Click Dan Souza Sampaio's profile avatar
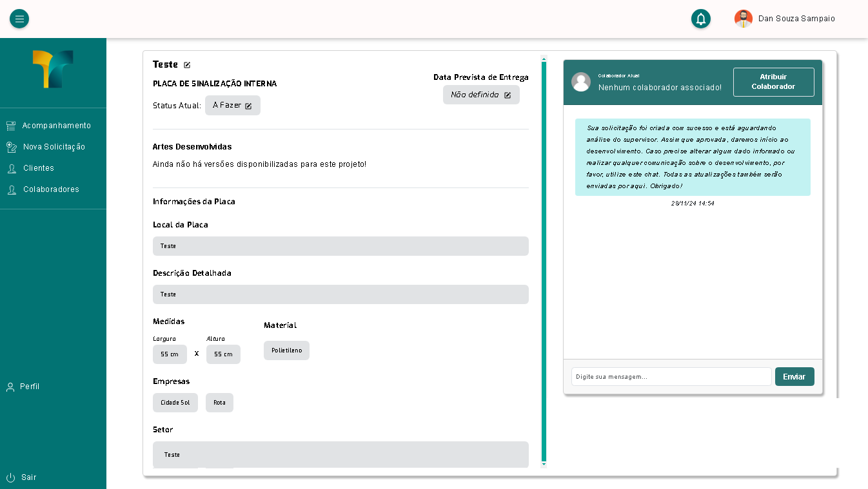Viewport: 868px width, 489px height. pos(743,19)
